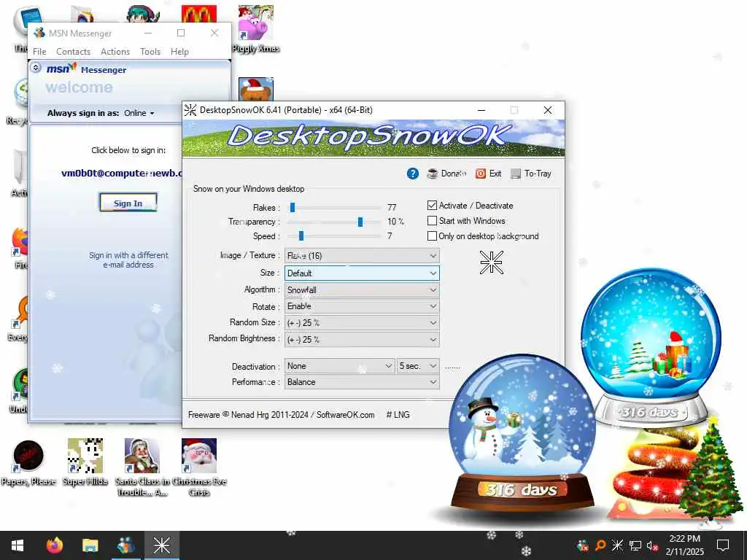Switch to MSN Messenger taskbar button
This screenshot has width=747, height=560.
pos(125,545)
